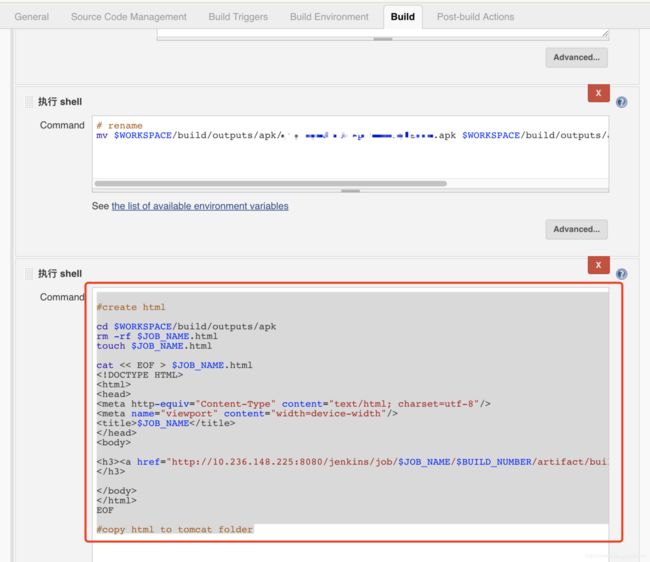
Task: Click the meta viewport line
Action: tap(247, 413)
